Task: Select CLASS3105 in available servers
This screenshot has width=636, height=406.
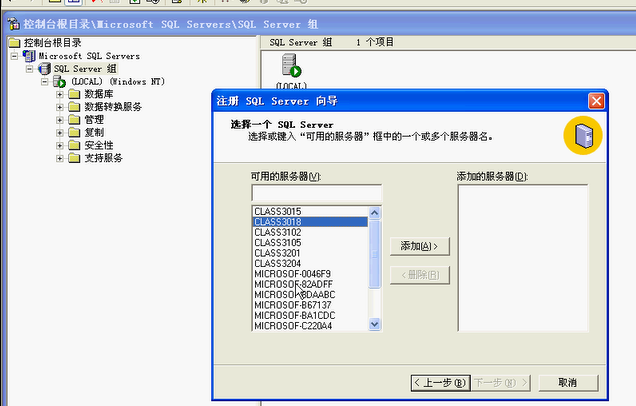Action: point(310,243)
